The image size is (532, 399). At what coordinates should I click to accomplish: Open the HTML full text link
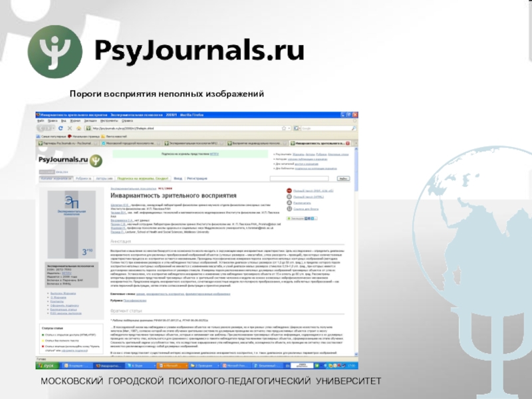pyautogui.click(x=309, y=197)
